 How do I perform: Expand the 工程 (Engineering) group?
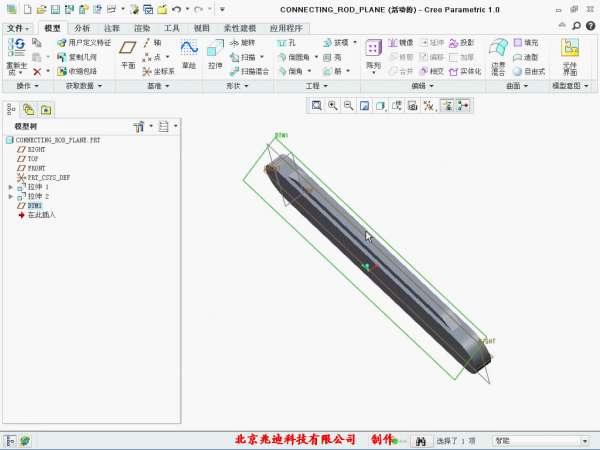coord(316,86)
